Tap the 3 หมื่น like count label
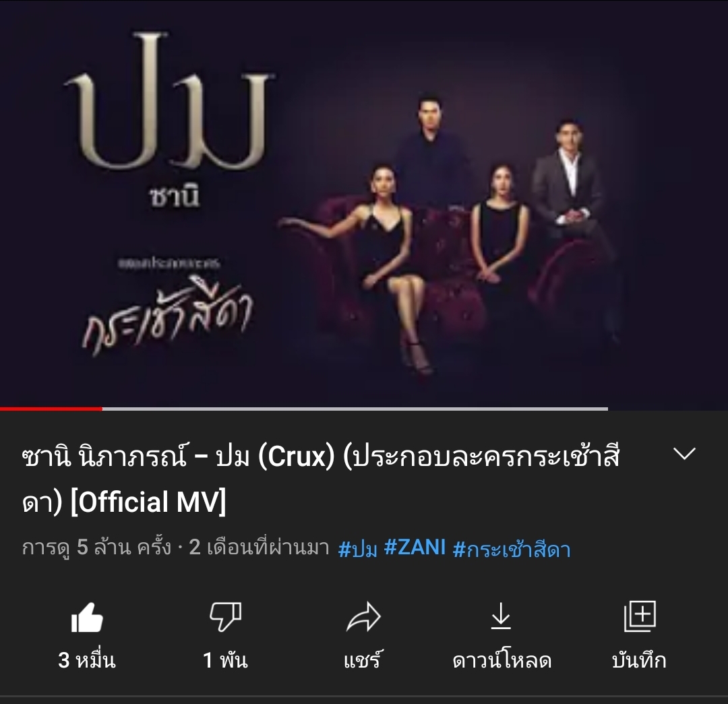Image resolution: width=728 pixels, height=704 pixels. coord(87,660)
